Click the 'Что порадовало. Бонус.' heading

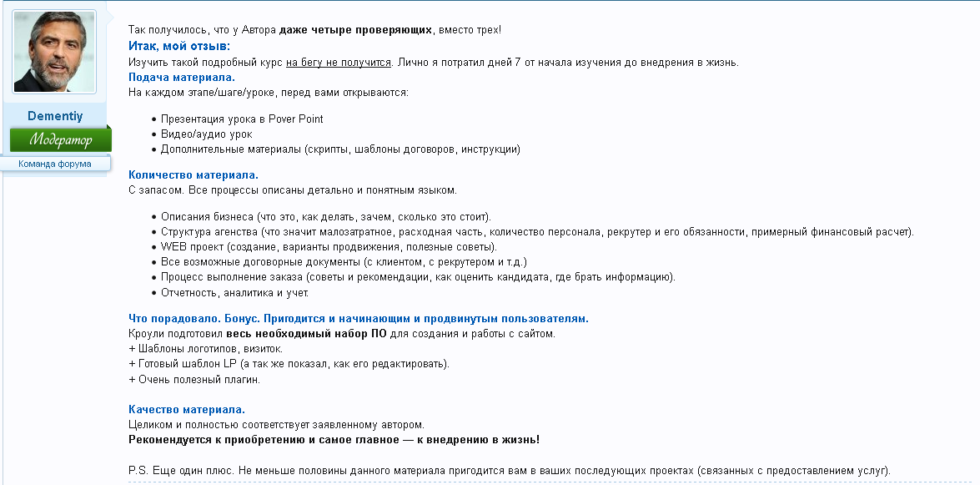click(358, 319)
